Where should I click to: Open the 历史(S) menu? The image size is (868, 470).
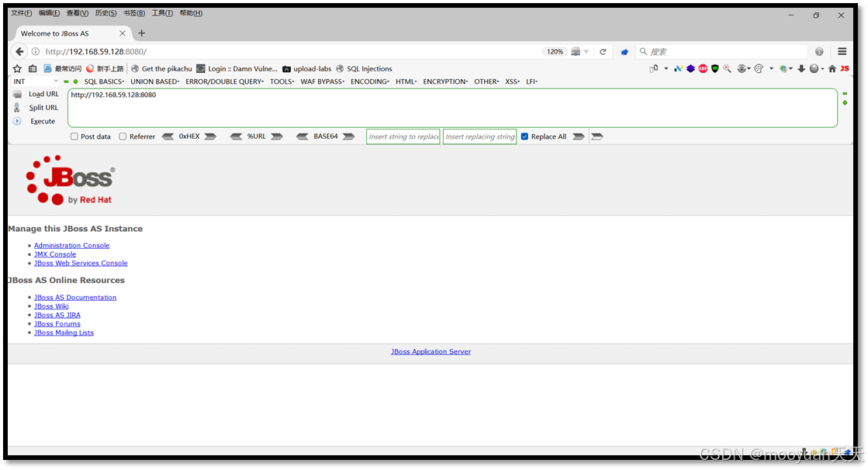[x=105, y=13]
